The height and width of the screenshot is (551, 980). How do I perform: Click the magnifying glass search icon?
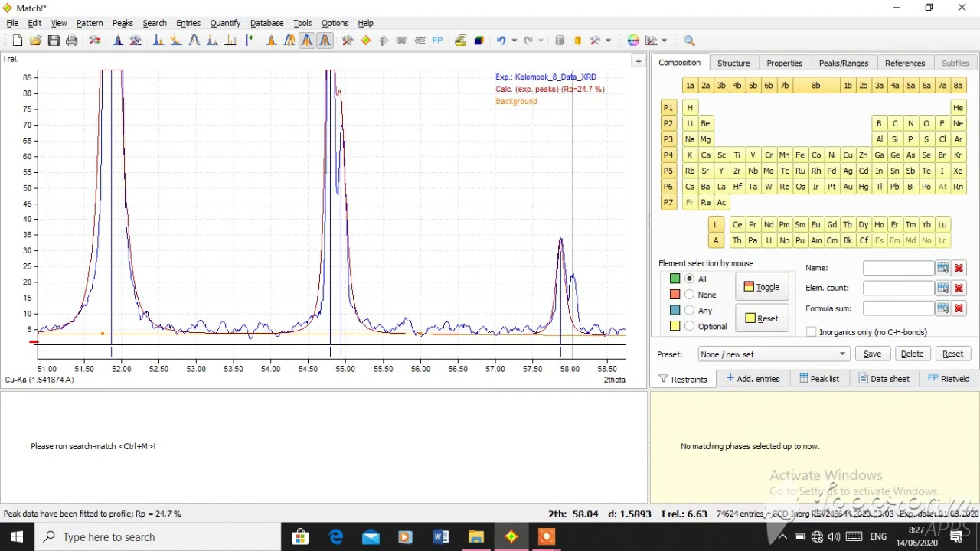click(689, 41)
